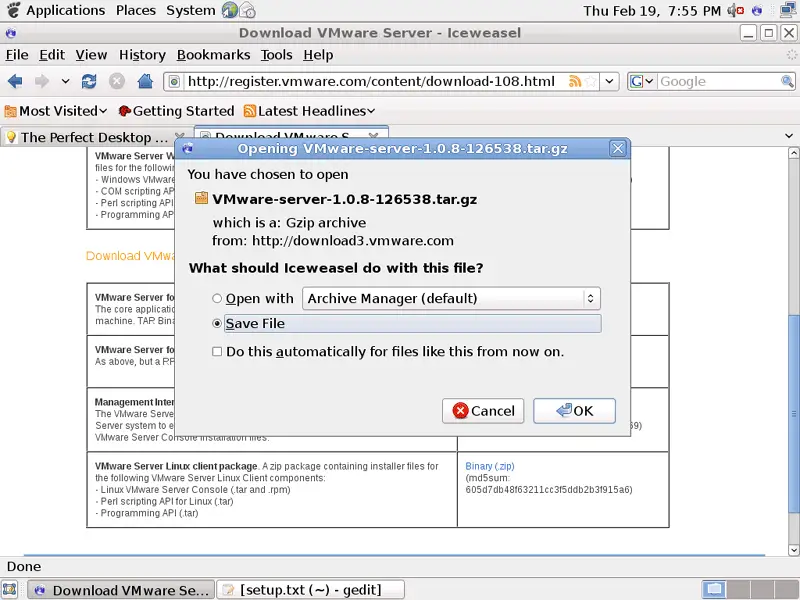Launch the mail panel icon
This screenshot has height=600, width=800.
247,10
